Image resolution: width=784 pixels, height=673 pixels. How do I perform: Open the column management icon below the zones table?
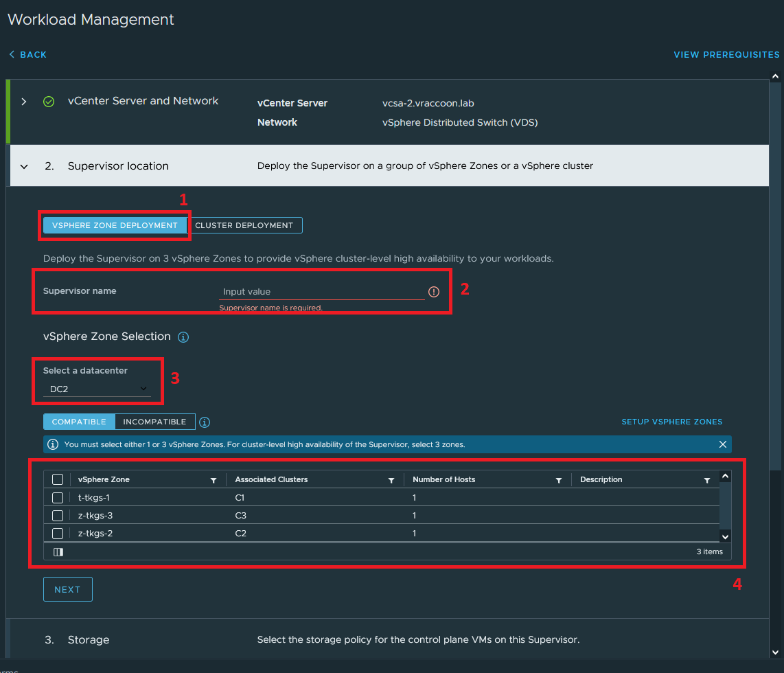click(58, 551)
